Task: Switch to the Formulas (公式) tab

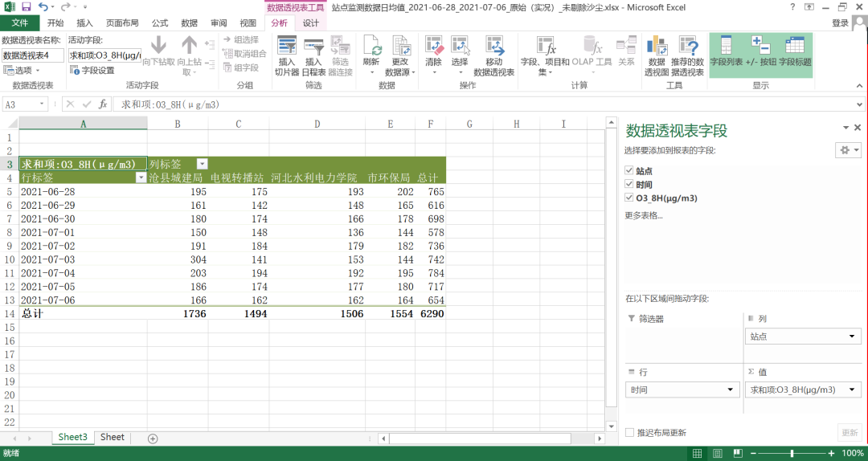Action: click(x=160, y=22)
